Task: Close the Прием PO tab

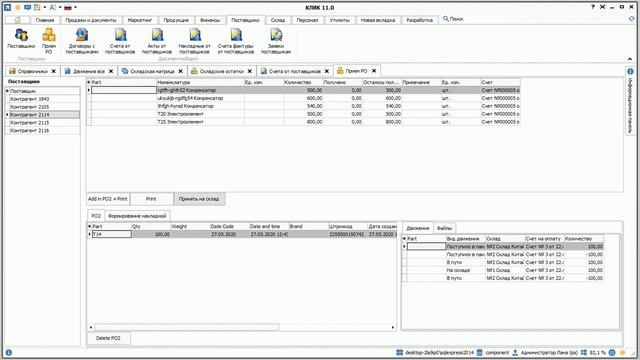Action: 374,71
